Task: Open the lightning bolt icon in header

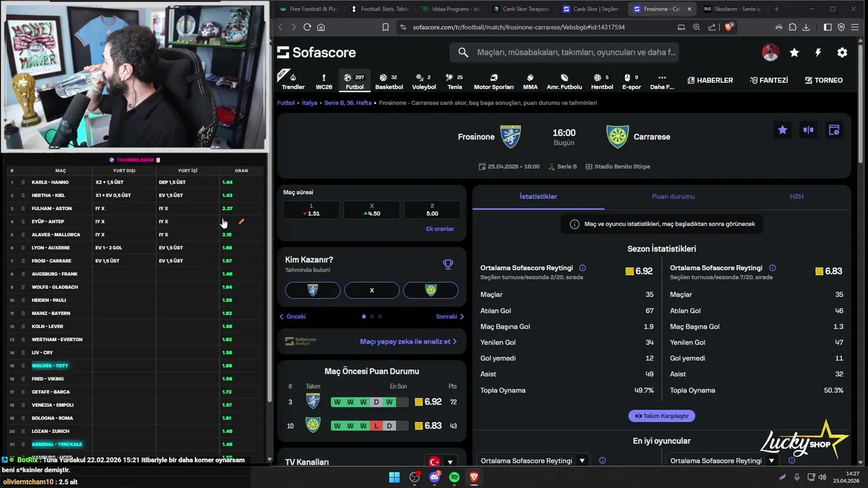Action: [818, 52]
